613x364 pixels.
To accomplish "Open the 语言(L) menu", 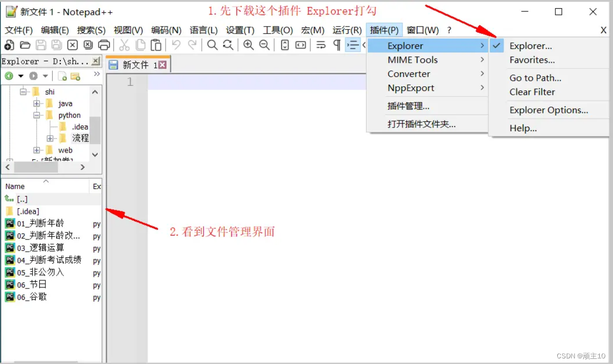I will point(204,30).
